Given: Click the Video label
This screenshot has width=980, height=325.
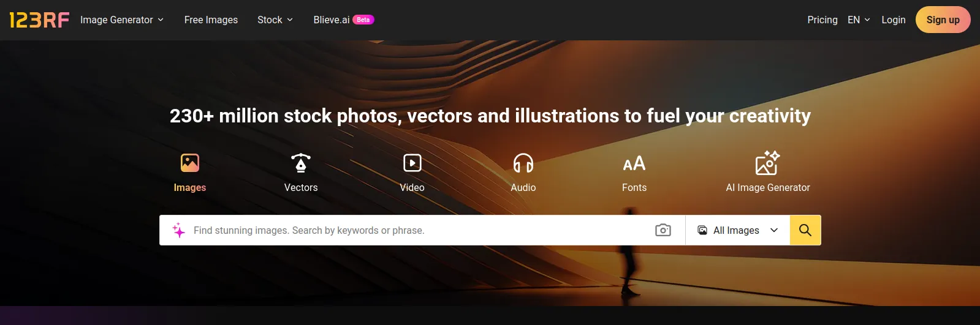Looking at the screenshot, I should click(412, 187).
